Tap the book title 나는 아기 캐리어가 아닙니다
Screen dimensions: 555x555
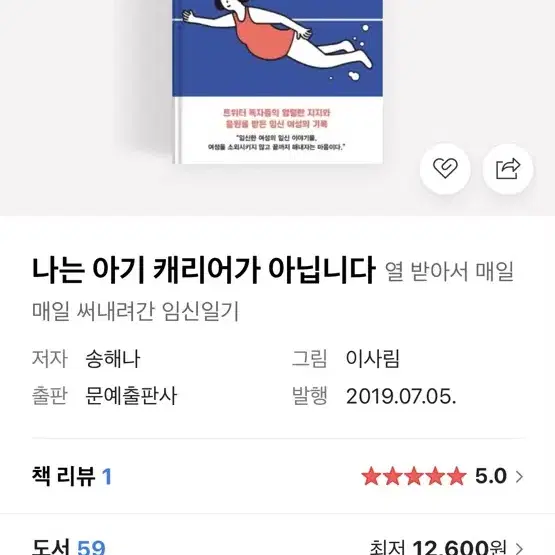click(x=204, y=270)
